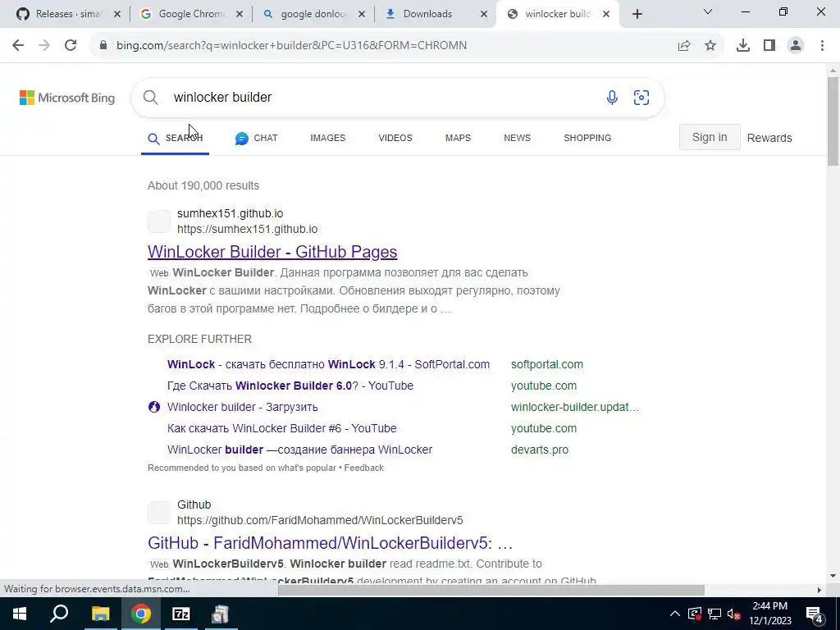Select the IMAGES search tab

[328, 138]
